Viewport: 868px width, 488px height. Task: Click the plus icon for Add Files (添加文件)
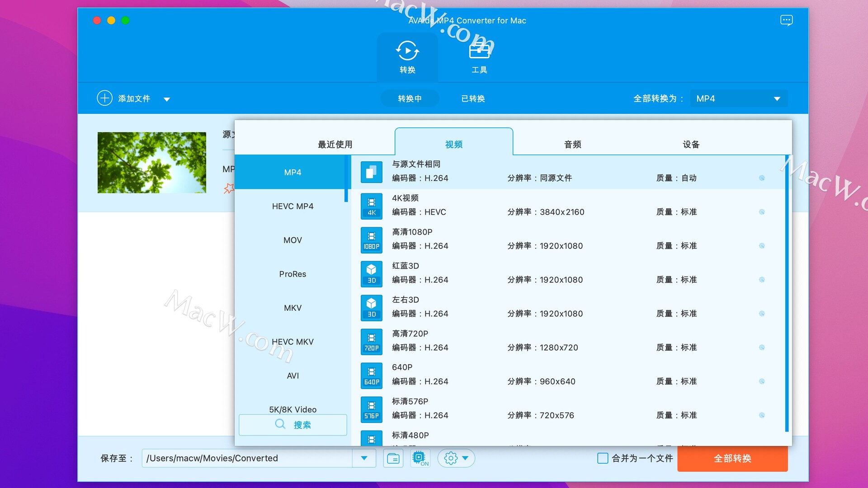coord(104,98)
